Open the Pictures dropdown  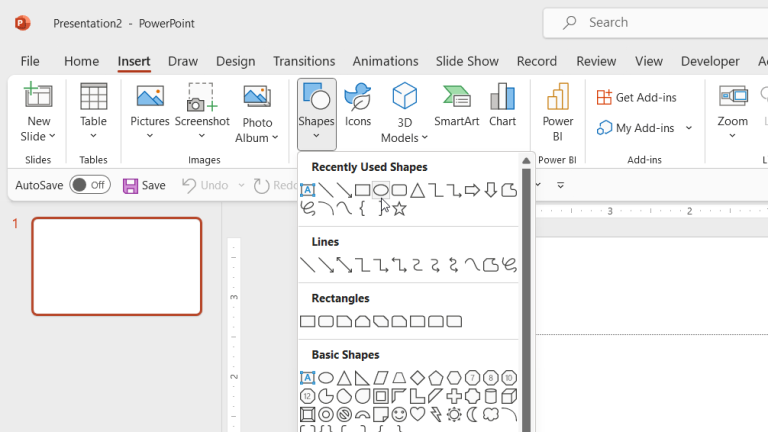pos(150,113)
